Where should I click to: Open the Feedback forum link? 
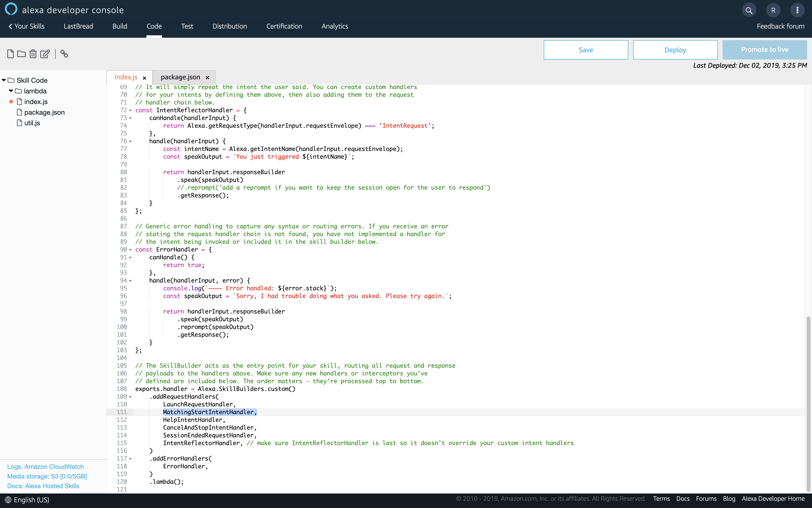pyautogui.click(x=780, y=26)
